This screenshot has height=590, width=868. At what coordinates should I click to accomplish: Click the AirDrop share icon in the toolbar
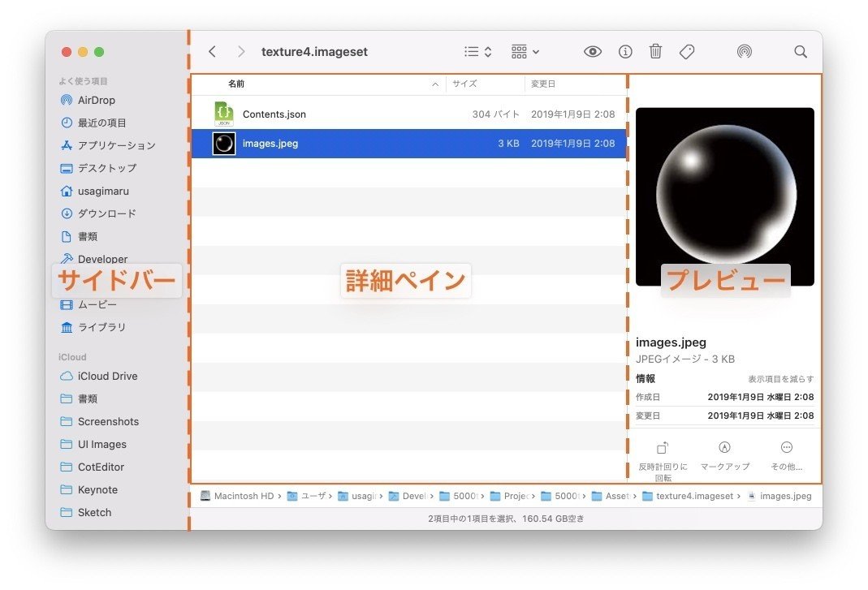[x=746, y=51]
